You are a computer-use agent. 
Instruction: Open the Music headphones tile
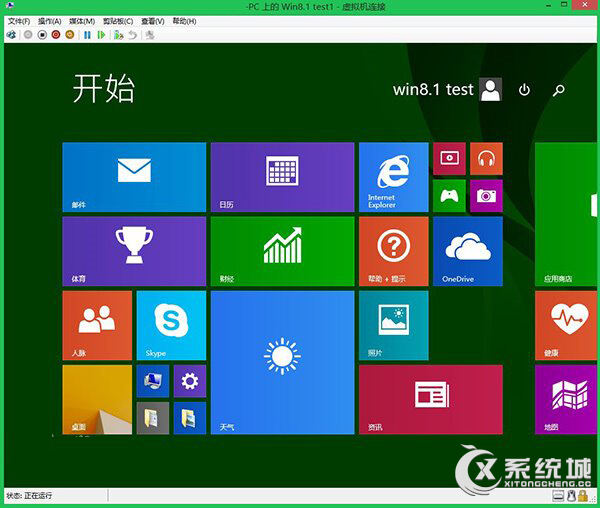click(486, 159)
